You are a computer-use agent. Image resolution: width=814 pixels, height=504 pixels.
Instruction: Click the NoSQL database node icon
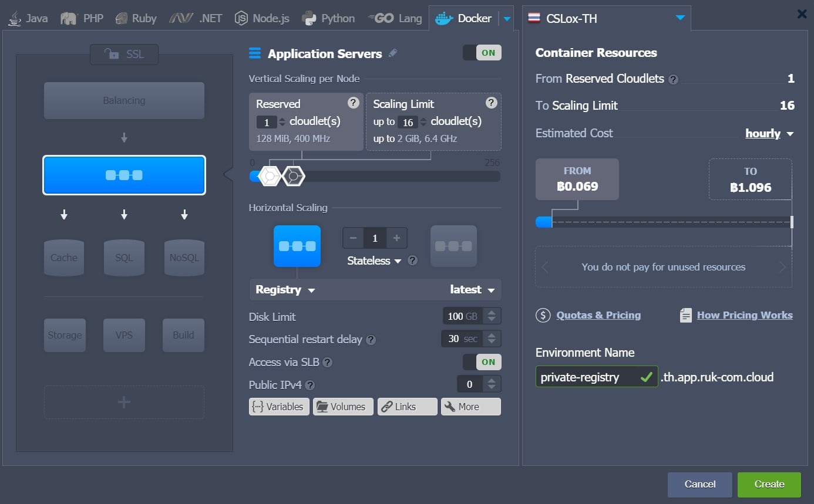coord(184,258)
